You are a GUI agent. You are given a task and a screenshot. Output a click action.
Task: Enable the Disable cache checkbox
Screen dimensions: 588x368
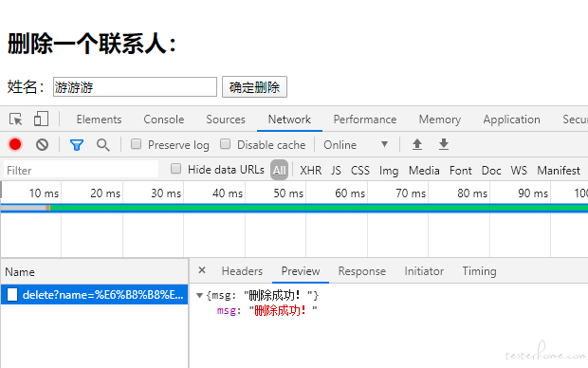pyautogui.click(x=225, y=144)
